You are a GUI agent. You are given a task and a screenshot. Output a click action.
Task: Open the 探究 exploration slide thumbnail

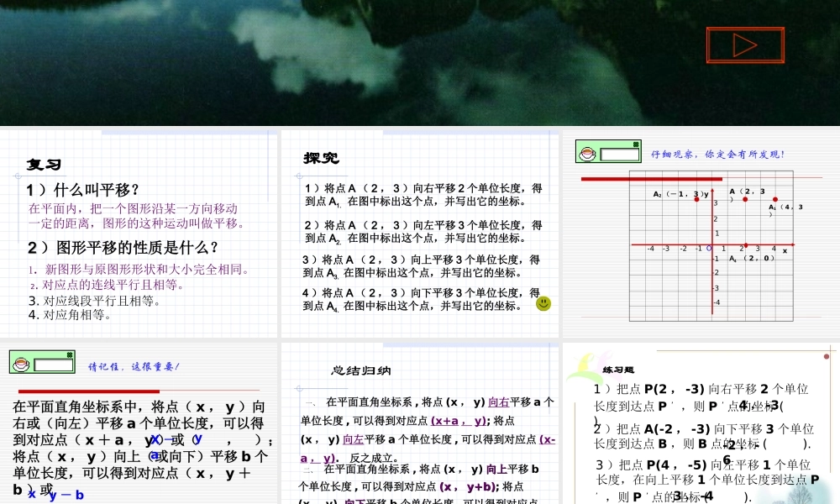coord(420,234)
